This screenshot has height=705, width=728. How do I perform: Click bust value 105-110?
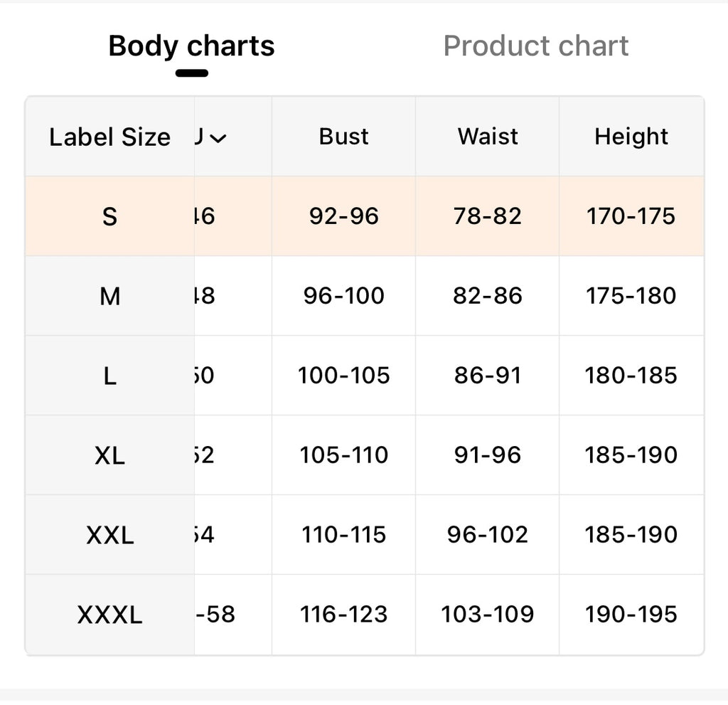[x=343, y=455]
